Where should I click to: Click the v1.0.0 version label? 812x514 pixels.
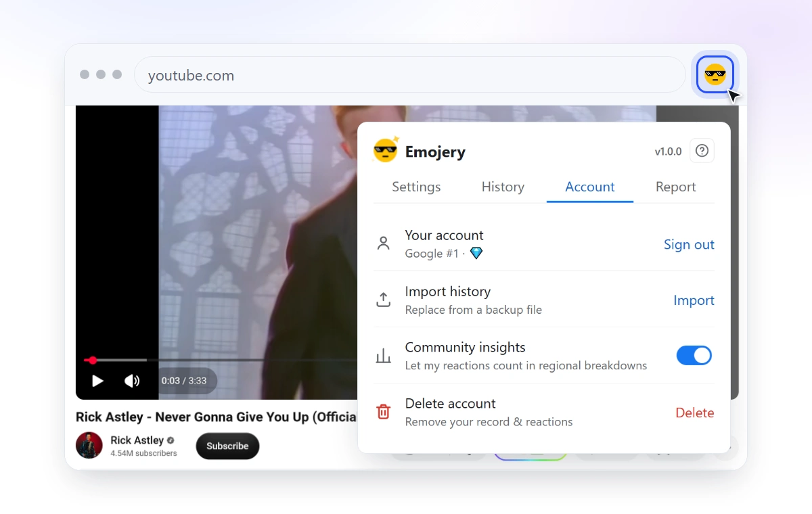pos(668,151)
